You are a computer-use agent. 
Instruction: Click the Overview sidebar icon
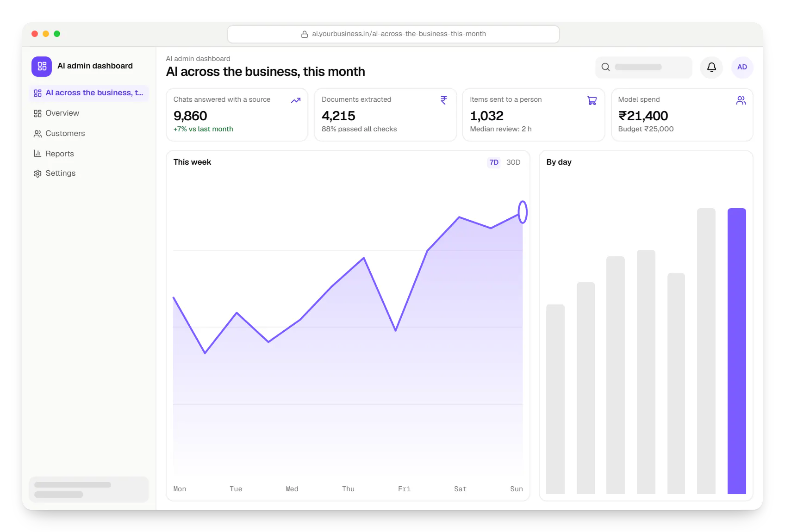click(x=37, y=113)
